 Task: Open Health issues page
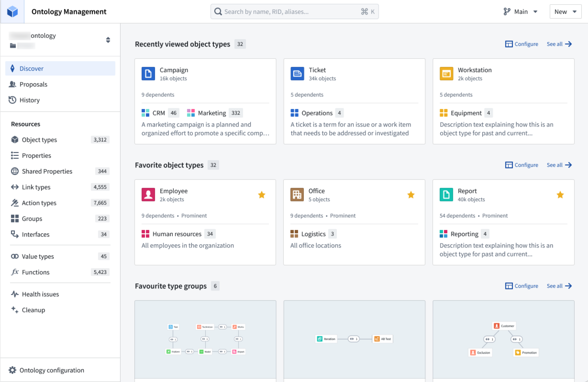[60, 294]
